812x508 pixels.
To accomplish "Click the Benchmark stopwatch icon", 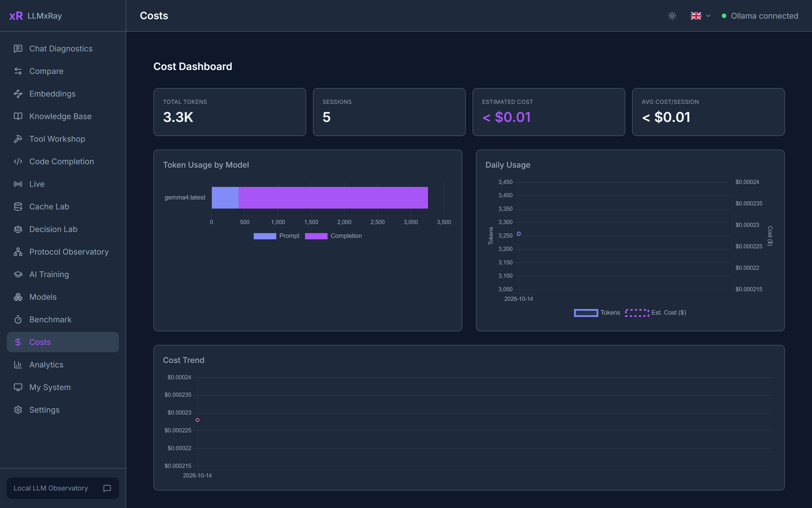I will click(x=18, y=319).
